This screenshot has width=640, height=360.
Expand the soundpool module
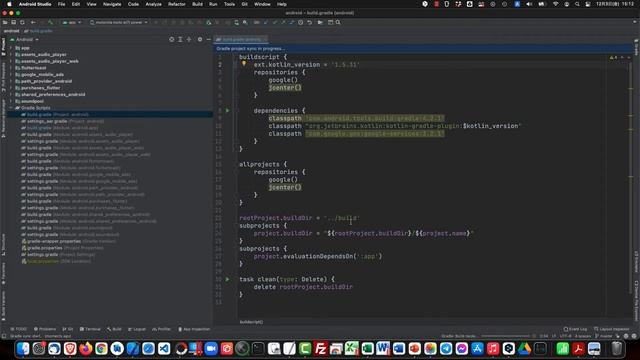[x=11, y=101]
